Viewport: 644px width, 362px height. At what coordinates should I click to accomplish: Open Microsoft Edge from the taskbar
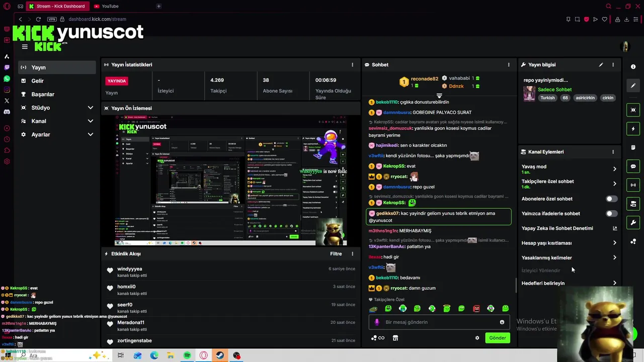(x=154, y=355)
